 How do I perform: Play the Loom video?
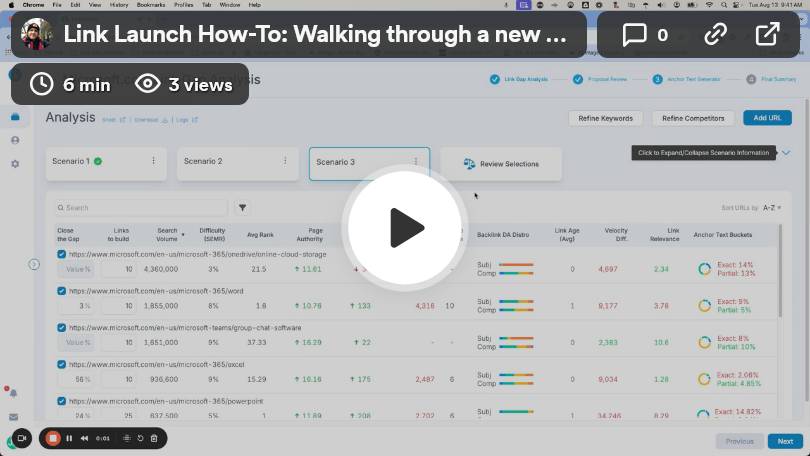coord(405,228)
